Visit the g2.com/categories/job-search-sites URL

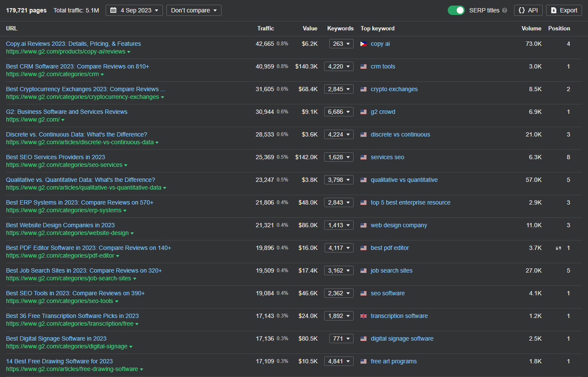click(68, 278)
